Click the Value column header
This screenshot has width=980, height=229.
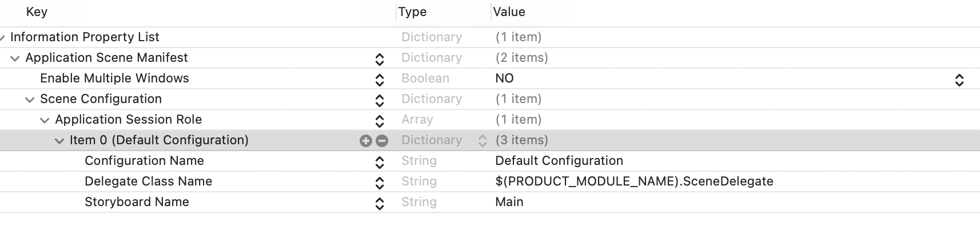point(509,12)
